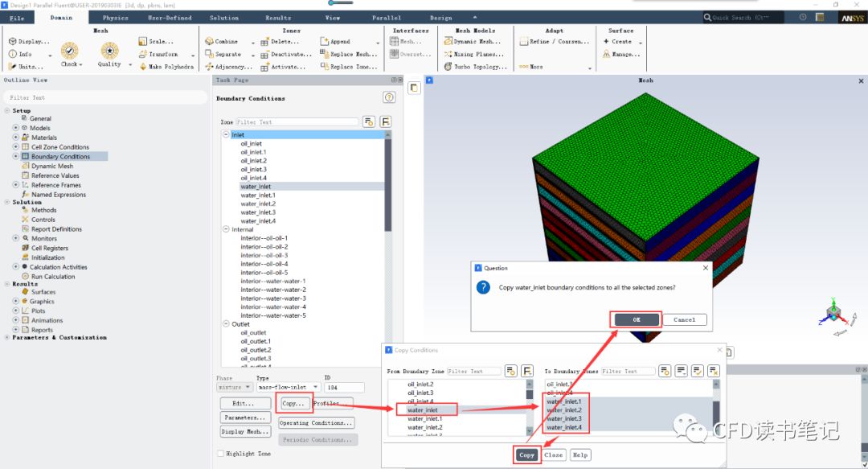Click Make Polyhedra

tap(166, 67)
